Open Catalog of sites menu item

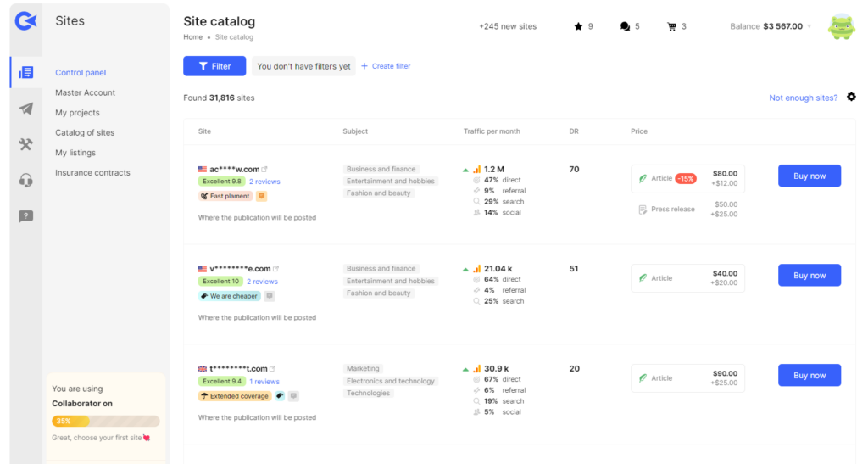(x=85, y=132)
